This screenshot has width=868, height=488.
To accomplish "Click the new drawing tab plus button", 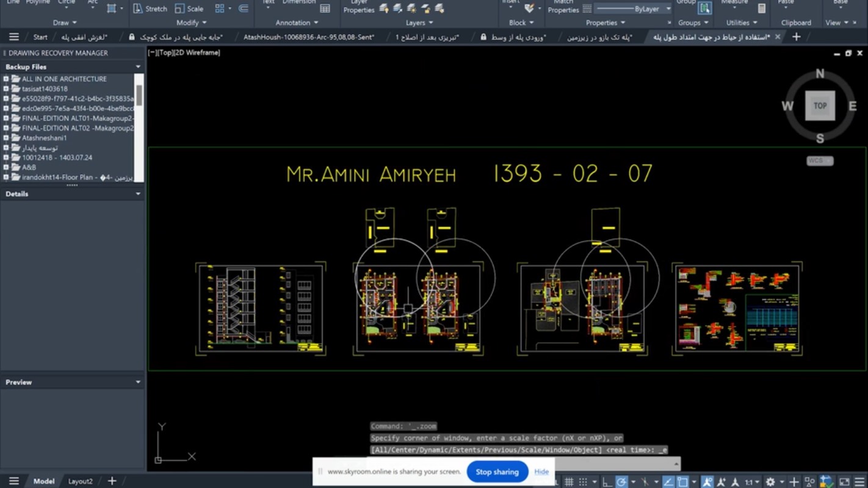I will pyautogui.click(x=796, y=37).
